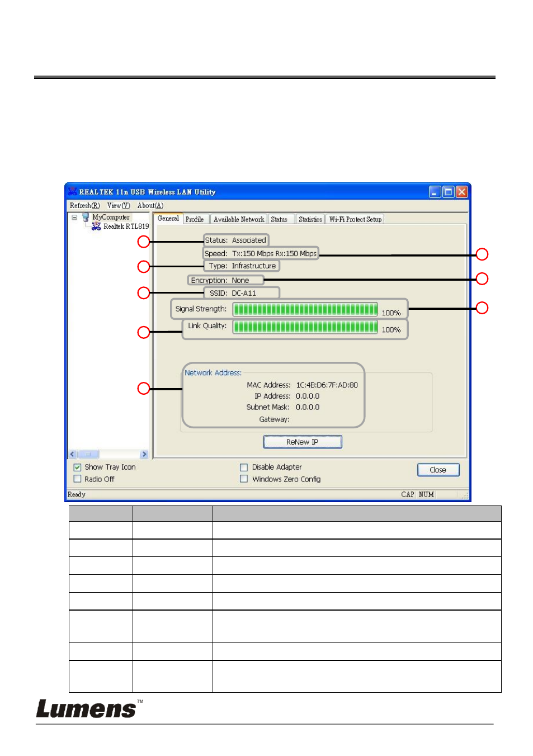
Task: Check the Disable Adapter checkbox
Action: [244, 467]
